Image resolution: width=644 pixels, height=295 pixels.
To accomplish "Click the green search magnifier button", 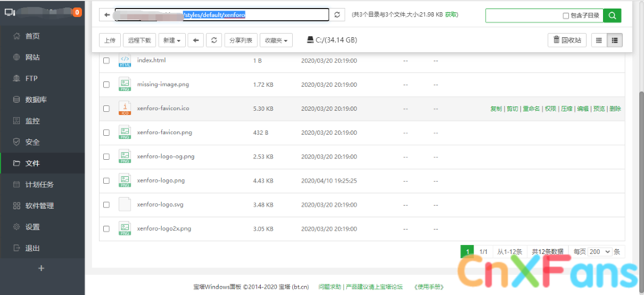I will pos(612,15).
